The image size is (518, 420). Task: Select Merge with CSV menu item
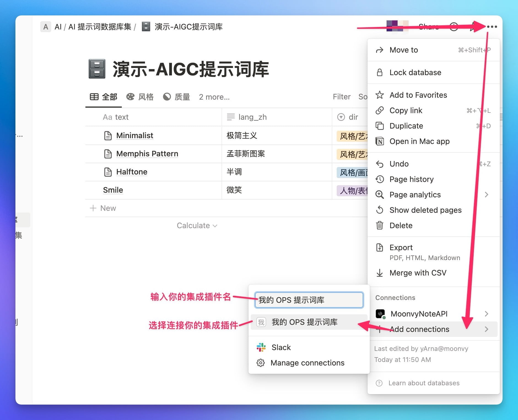pyautogui.click(x=418, y=273)
